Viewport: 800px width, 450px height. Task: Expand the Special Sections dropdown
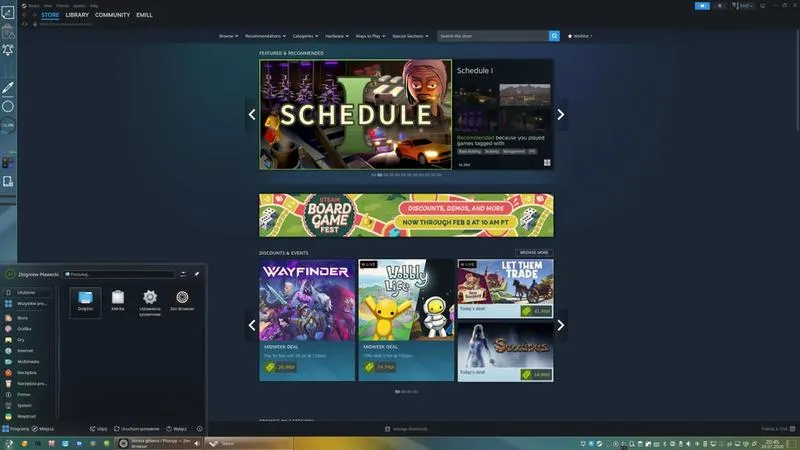click(x=410, y=36)
